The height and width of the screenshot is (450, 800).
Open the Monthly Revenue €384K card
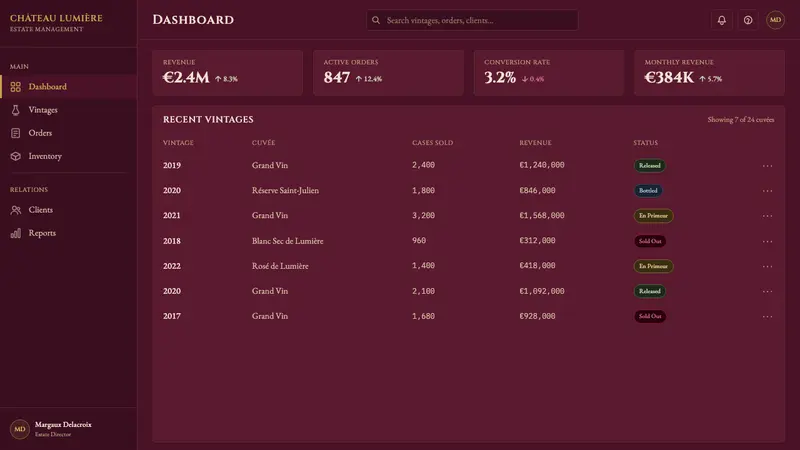pos(709,72)
